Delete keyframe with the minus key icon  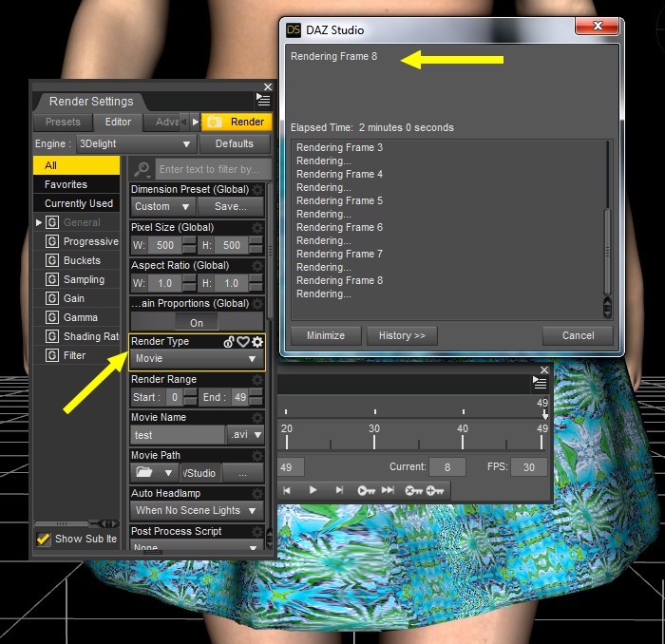[x=413, y=490]
